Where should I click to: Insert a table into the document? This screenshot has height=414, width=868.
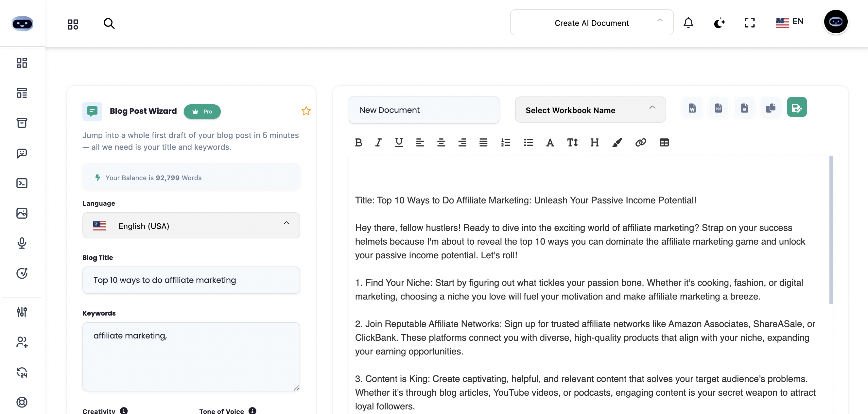click(664, 142)
